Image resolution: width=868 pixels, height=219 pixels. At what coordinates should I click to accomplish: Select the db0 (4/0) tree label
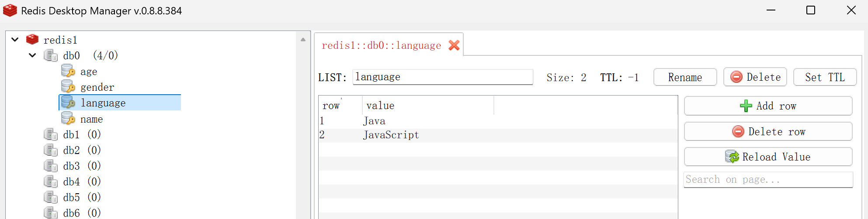(90, 56)
